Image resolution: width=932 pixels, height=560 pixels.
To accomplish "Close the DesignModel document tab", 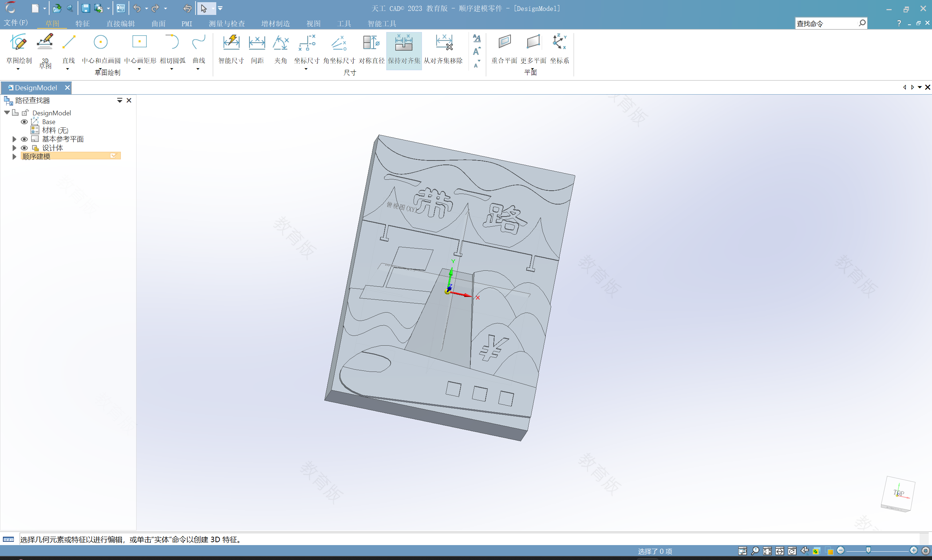I will (x=67, y=88).
